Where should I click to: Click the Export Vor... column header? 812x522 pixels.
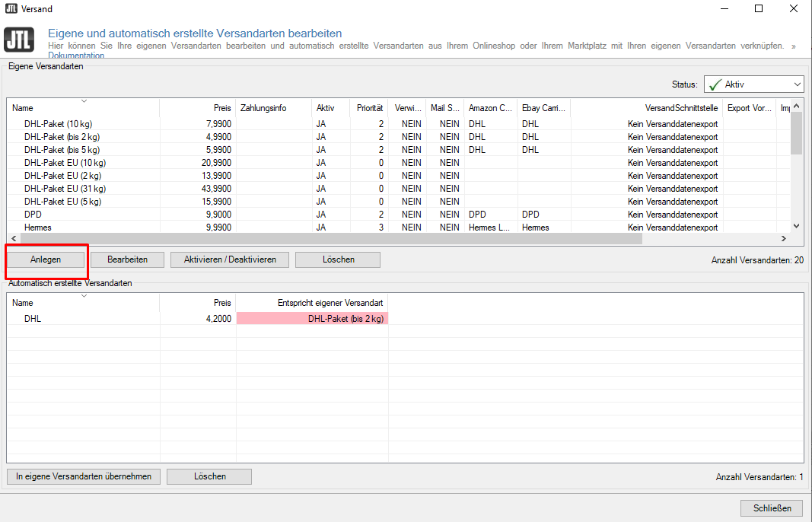click(750, 108)
